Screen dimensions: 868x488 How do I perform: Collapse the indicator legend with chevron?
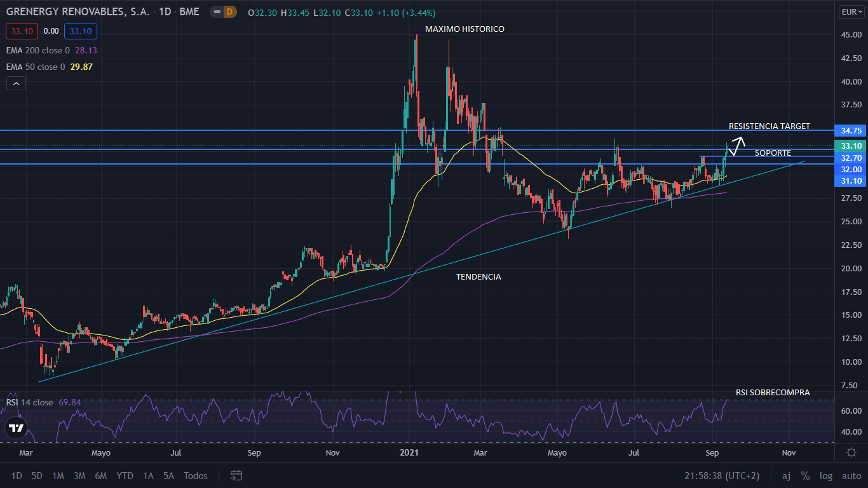[x=16, y=83]
